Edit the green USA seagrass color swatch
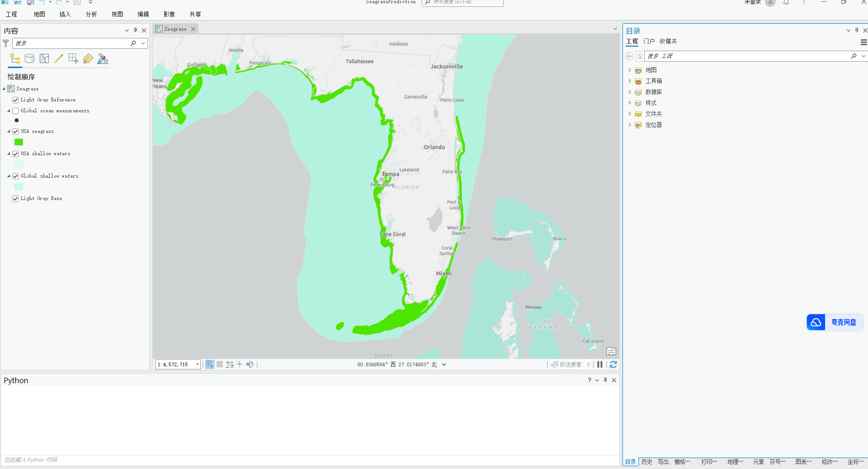The image size is (868, 469). 18,142
